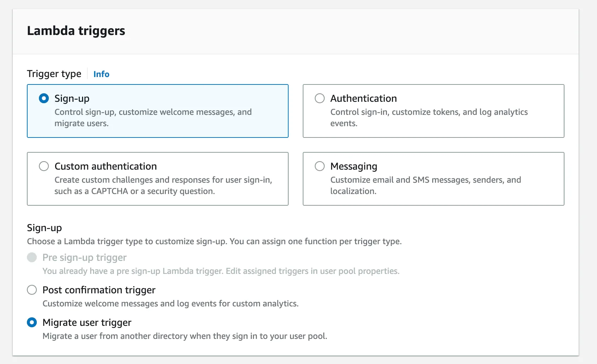Viewport: 597px width, 364px height.
Task: Open the Info link beside Trigger type
Action: point(101,74)
